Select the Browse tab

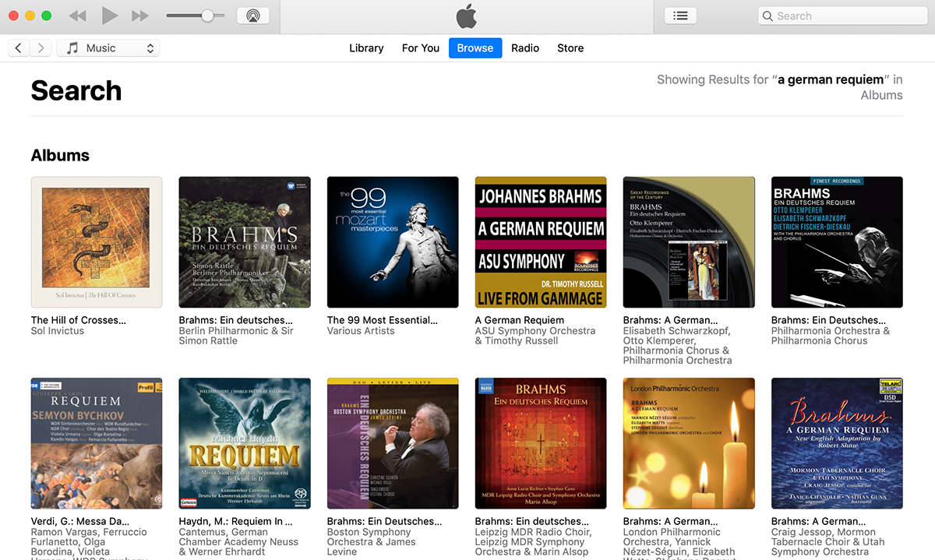tap(475, 48)
